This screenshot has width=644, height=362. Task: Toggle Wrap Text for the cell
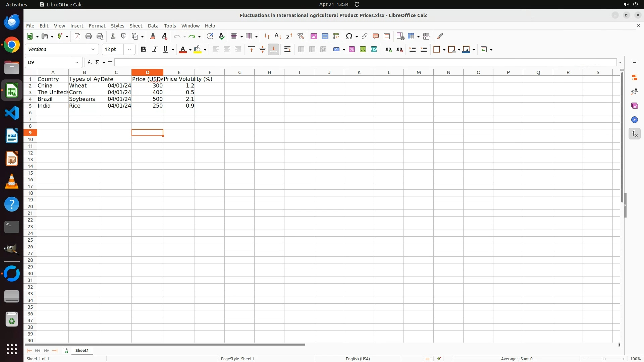287,50
